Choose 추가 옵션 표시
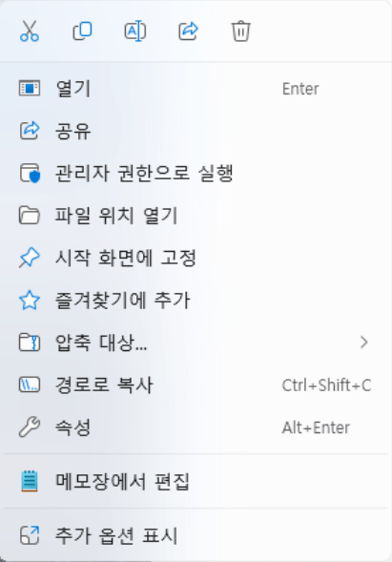Viewport: 392px width, 562px height. [x=196, y=535]
